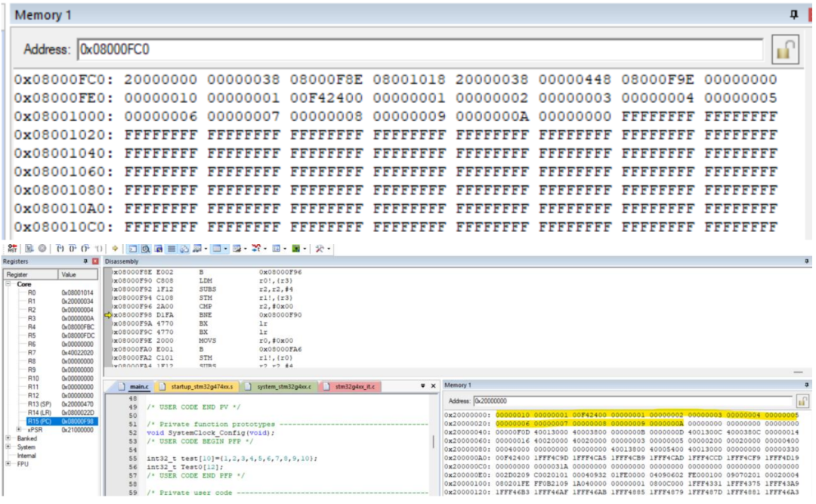
Task: Open the Toolbox dropdown arrow
Action: [329, 249]
